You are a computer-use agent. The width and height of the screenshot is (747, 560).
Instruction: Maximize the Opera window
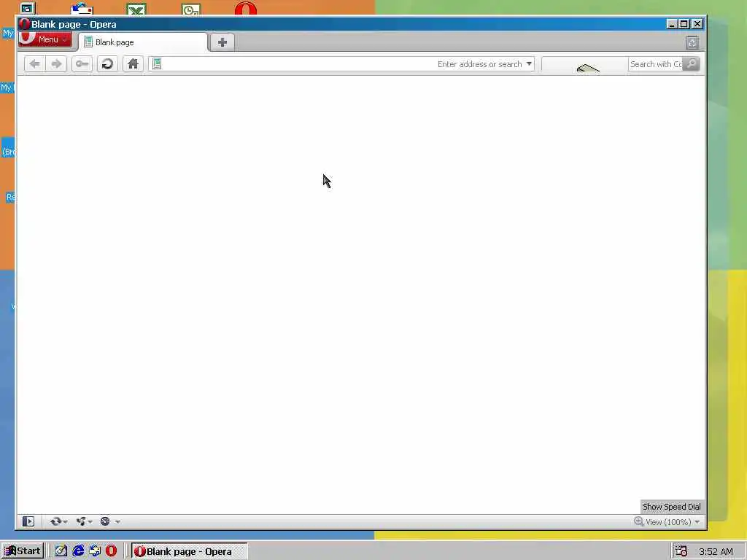tap(684, 24)
